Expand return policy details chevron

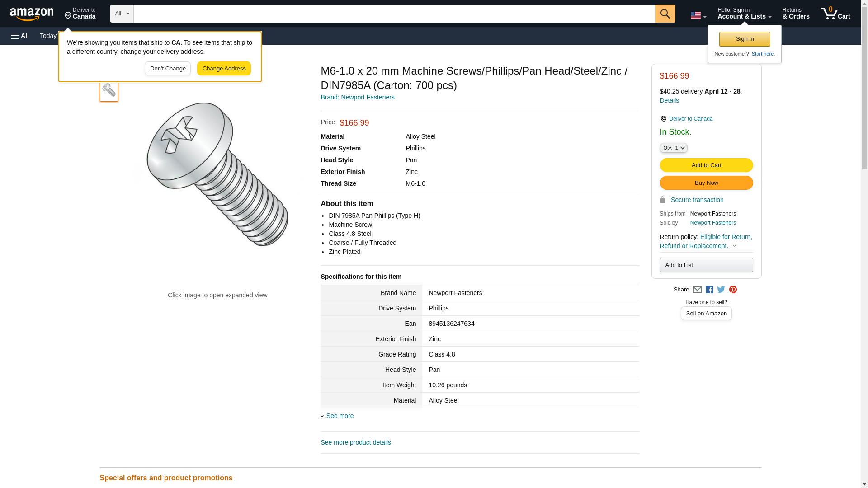click(x=734, y=246)
